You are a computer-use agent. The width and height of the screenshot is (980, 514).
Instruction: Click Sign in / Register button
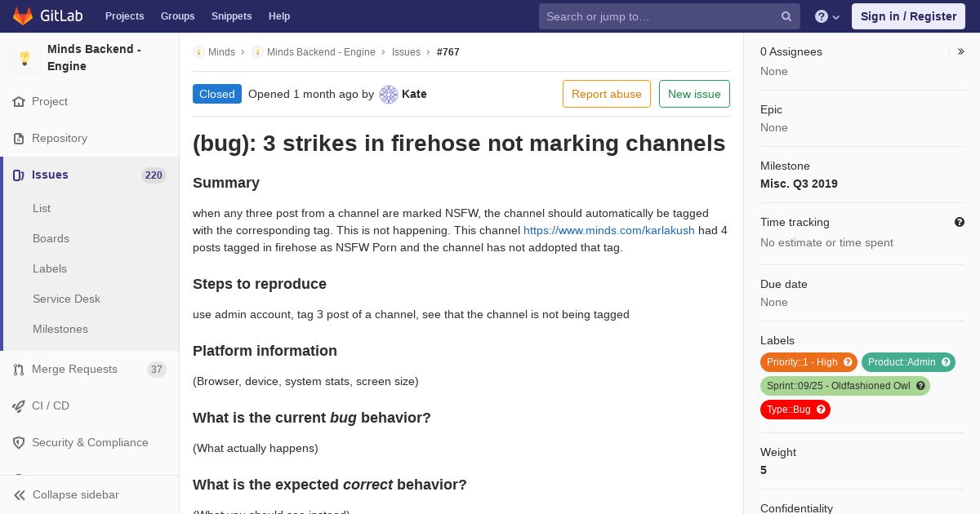coord(908,16)
